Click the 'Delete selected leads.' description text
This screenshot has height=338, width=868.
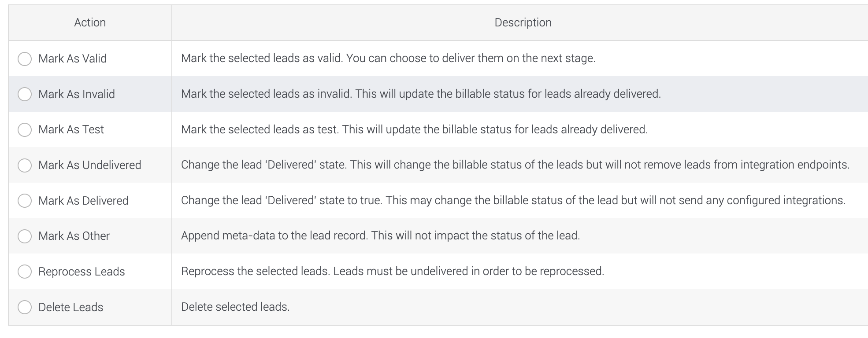tap(235, 307)
